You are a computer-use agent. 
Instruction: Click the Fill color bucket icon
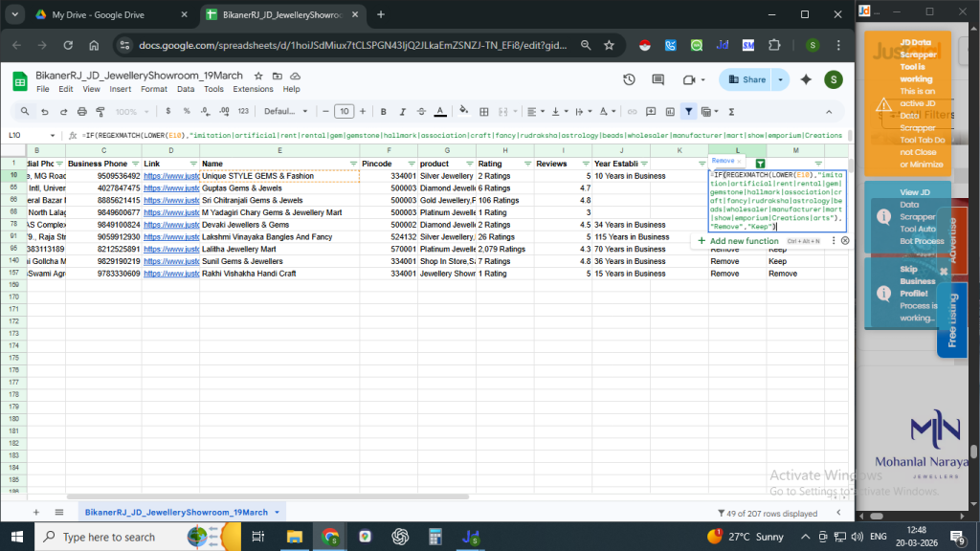click(464, 112)
